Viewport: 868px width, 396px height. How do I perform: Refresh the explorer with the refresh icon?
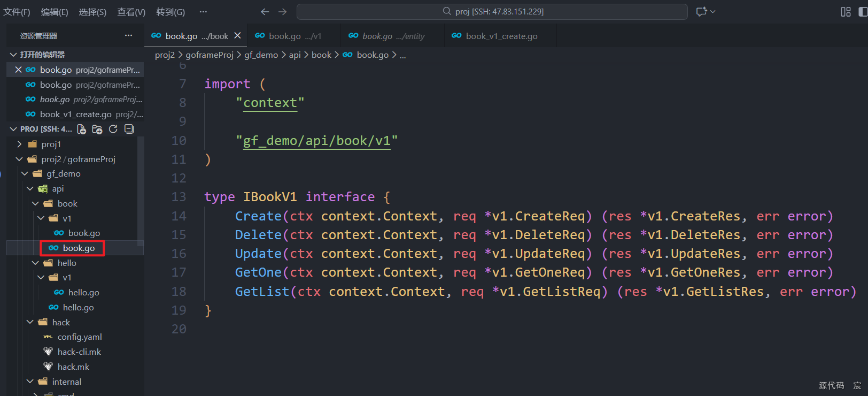113,129
